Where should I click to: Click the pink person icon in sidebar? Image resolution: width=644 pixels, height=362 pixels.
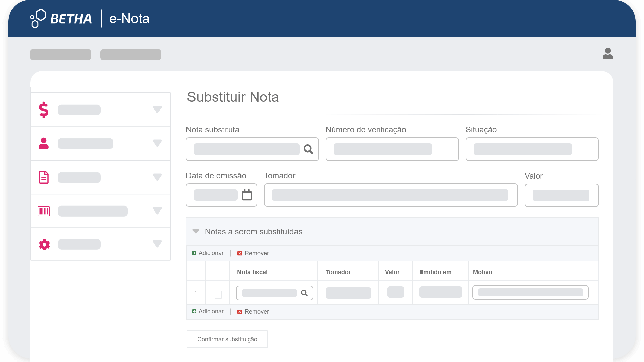pyautogui.click(x=44, y=143)
